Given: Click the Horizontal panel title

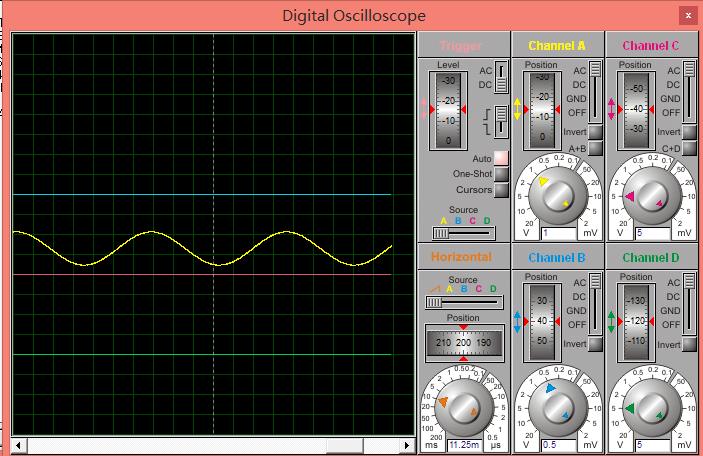Looking at the screenshot, I should [461, 257].
